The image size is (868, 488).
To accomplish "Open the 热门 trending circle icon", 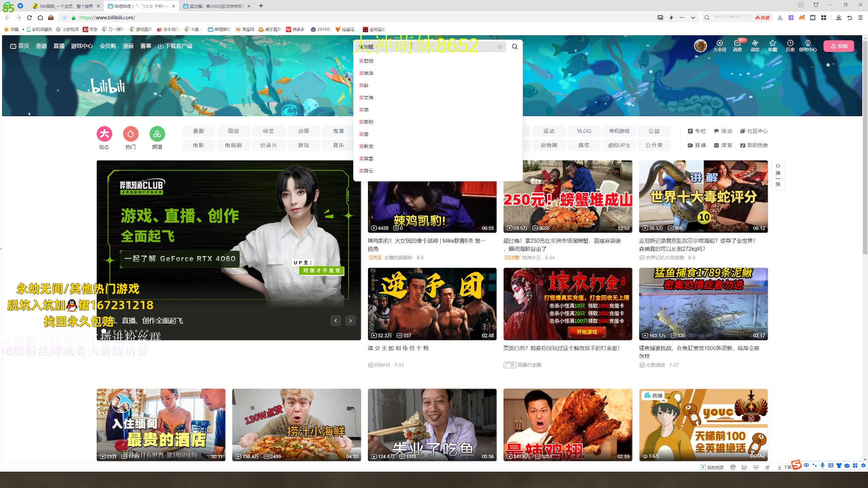I will [x=131, y=134].
